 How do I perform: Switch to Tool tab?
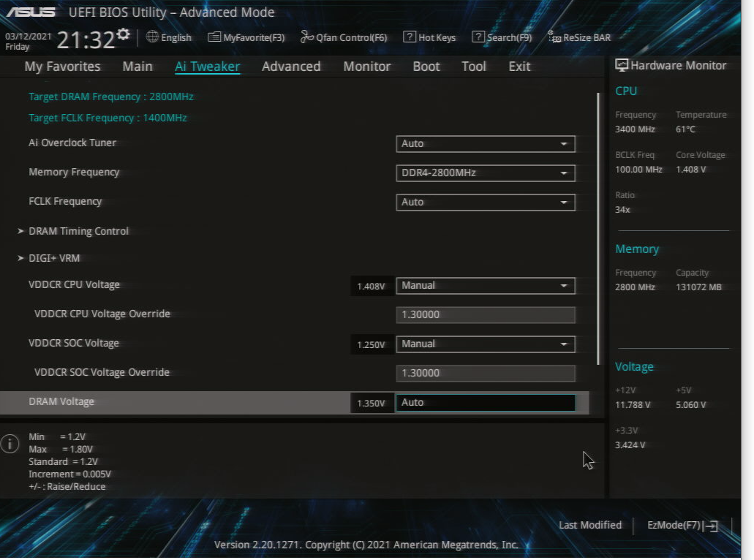pyautogui.click(x=474, y=67)
